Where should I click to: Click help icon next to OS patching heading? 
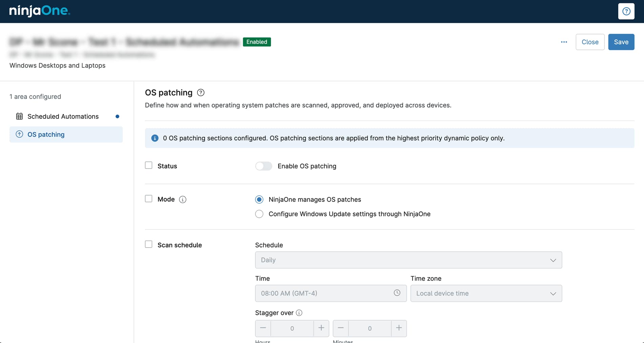[200, 93]
